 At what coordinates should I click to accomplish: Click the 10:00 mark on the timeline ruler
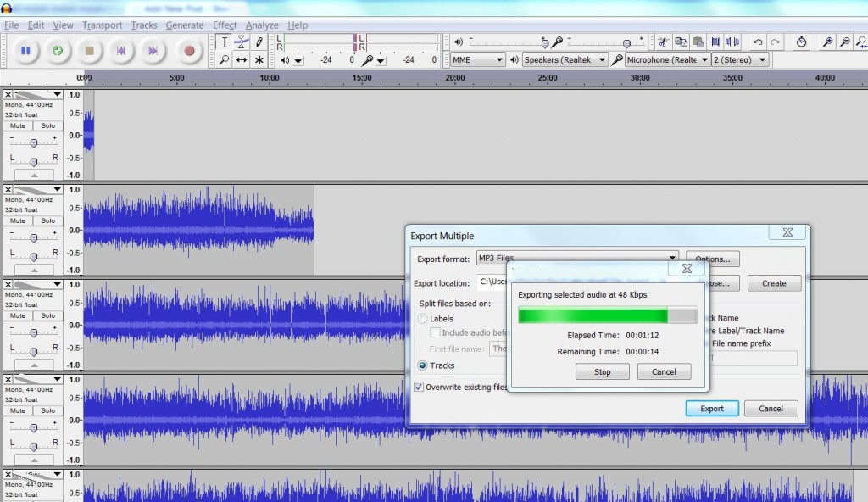(x=270, y=77)
